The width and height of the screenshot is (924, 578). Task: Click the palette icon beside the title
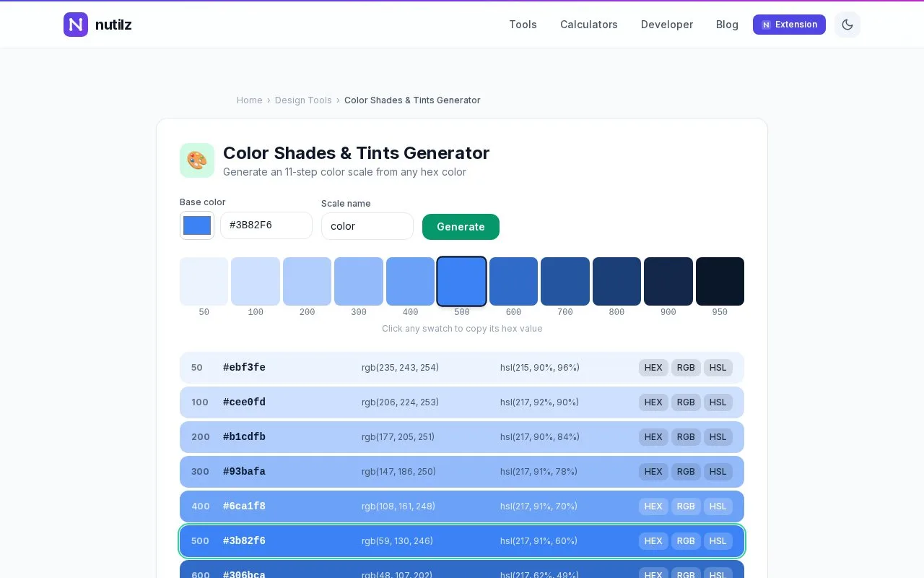[x=197, y=160]
